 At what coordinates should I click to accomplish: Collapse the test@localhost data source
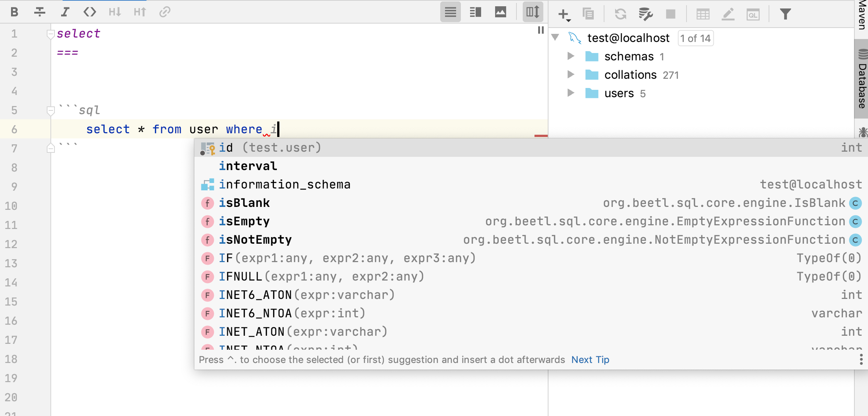click(555, 38)
